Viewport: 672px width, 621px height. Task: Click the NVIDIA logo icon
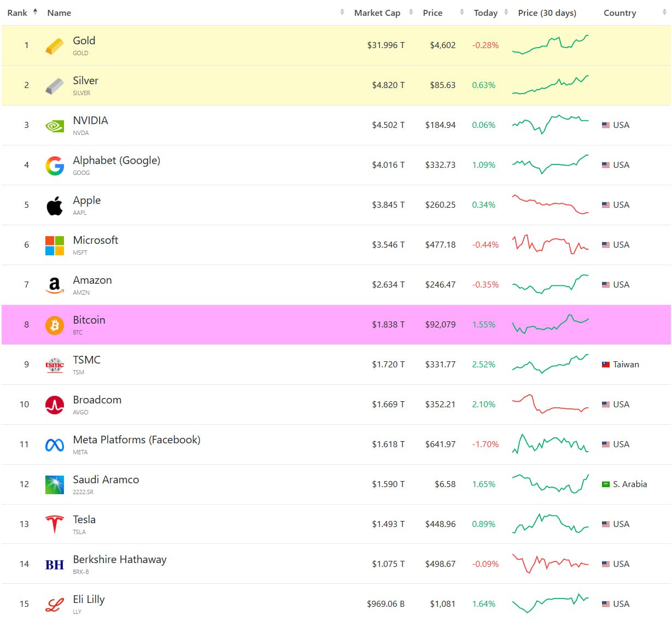54,126
